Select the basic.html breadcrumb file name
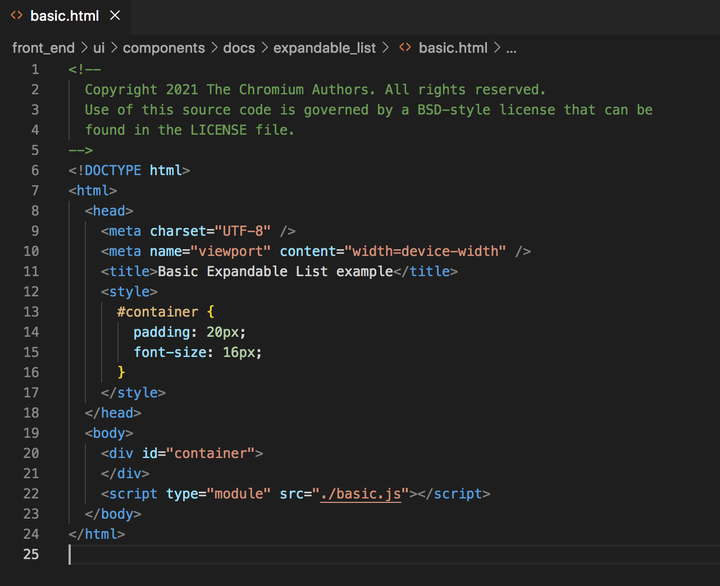The height and width of the screenshot is (586, 720). click(x=453, y=48)
